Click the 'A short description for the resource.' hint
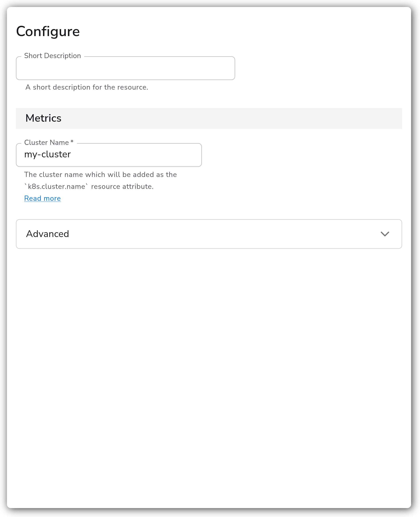 (x=87, y=87)
